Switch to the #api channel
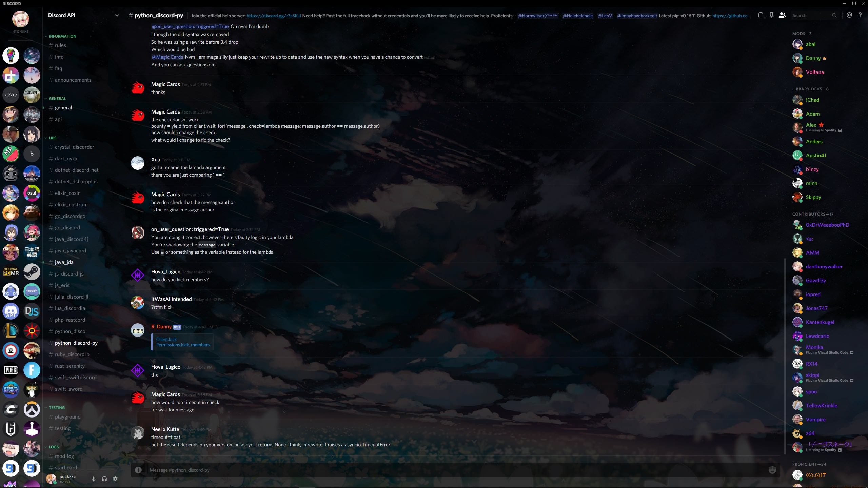 coord(58,119)
